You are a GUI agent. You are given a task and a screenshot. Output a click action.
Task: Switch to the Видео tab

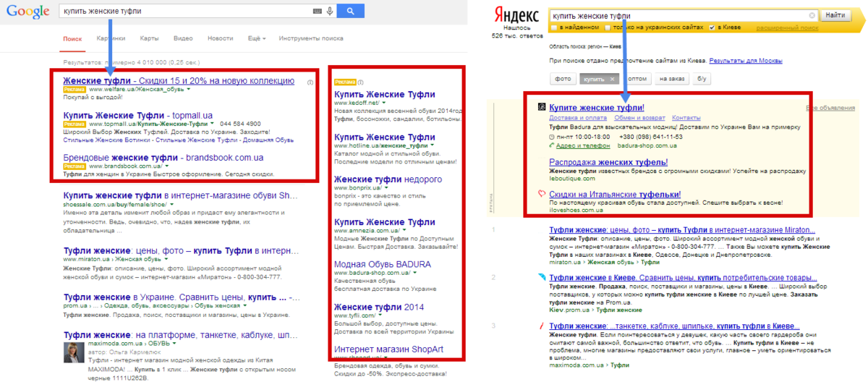(x=183, y=38)
